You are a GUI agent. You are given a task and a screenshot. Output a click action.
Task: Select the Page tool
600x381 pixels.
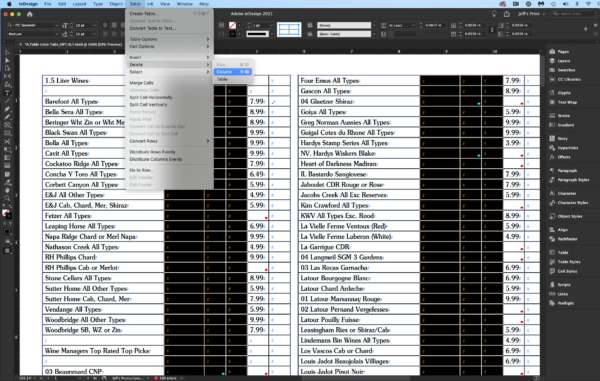tap(7, 68)
